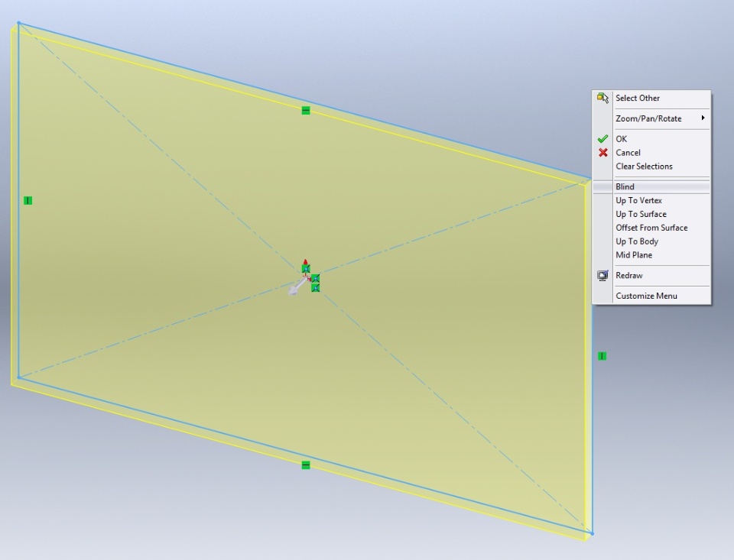Click the horizontal relation icon on bottom edge

(306, 465)
